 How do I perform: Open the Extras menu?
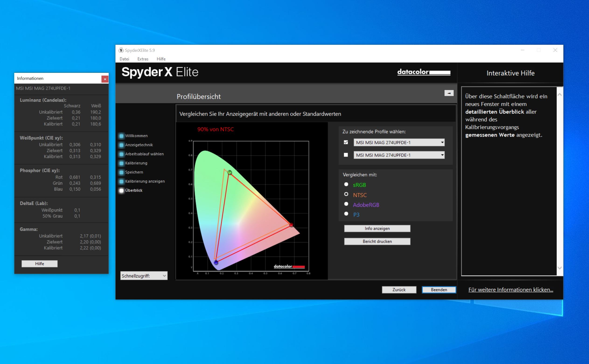(143, 59)
